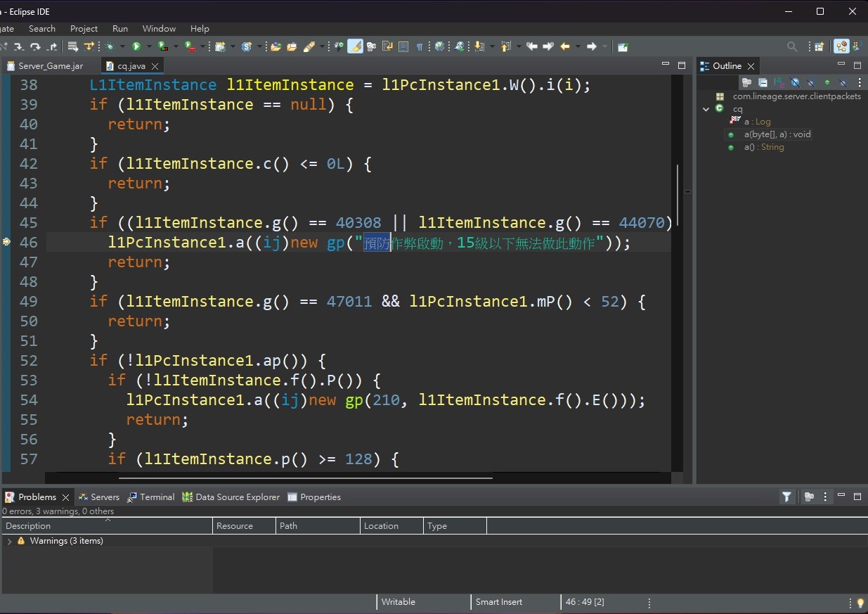Click the editor horizontal scrollbar
The width and height of the screenshot is (868, 614).
pyautogui.click(x=306, y=478)
